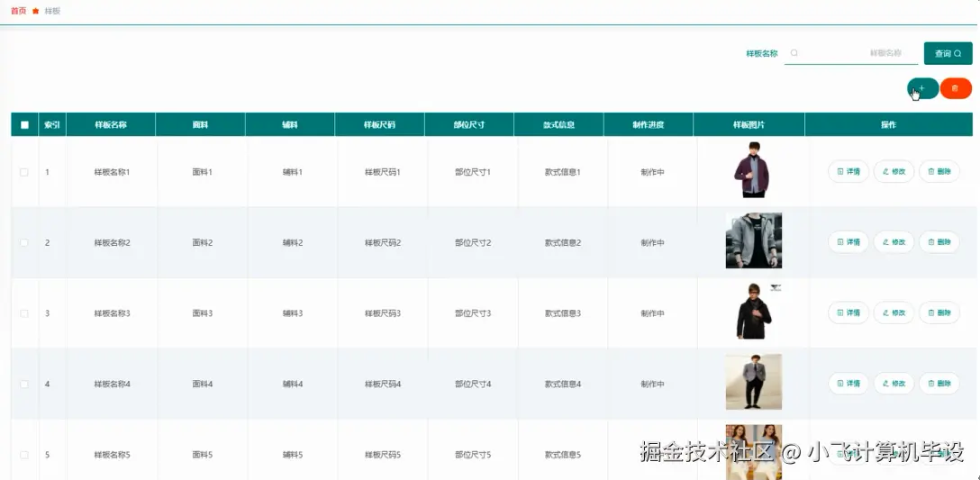The height and width of the screenshot is (480, 980).
Task: Click the 样板尺码 column header
Action: coord(379,124)
